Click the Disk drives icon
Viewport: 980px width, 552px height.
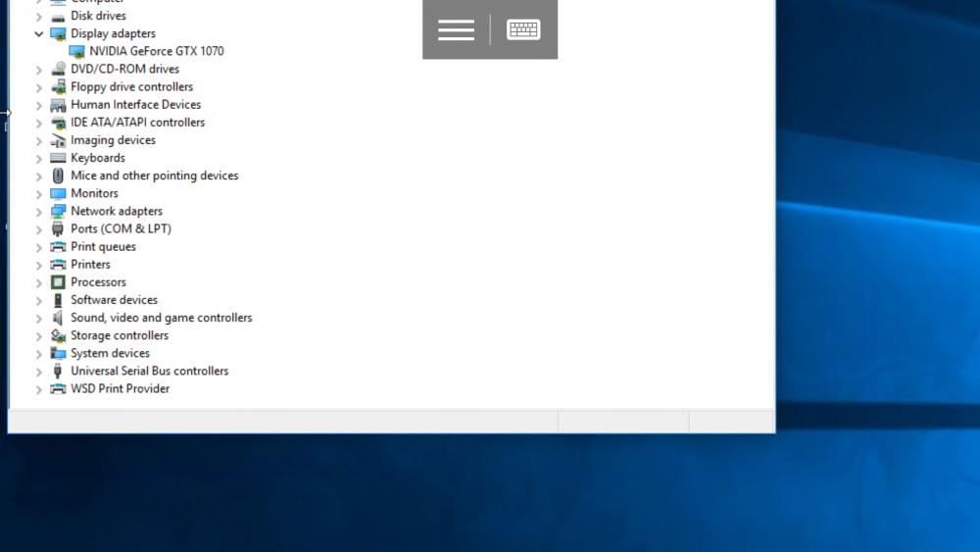coord(58,17)
